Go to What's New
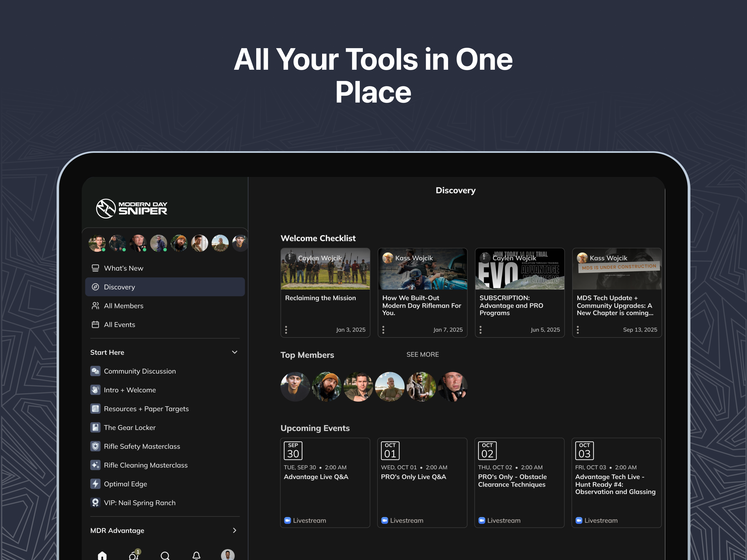 click(x=165, y=268)
